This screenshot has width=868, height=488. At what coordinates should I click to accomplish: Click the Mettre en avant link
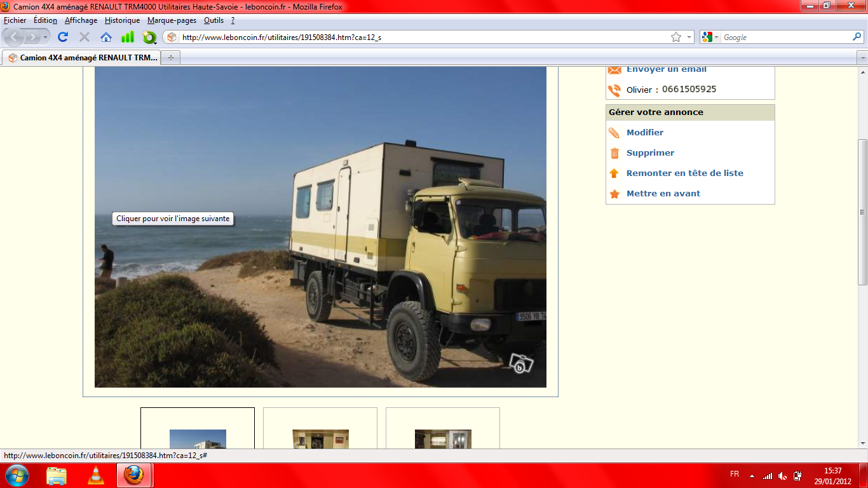point(663,194)
